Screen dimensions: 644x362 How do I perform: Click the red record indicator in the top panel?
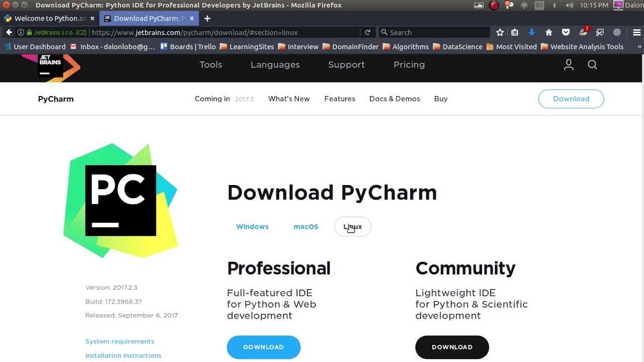494,6
